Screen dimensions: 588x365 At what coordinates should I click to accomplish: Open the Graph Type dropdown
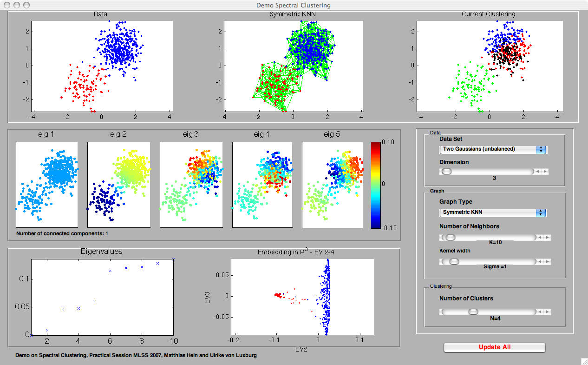[493, 212]
